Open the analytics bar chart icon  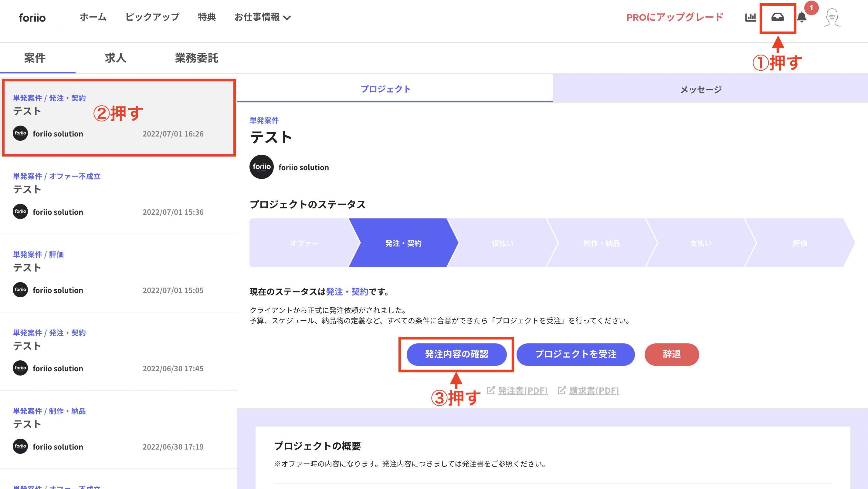point(751,17)
